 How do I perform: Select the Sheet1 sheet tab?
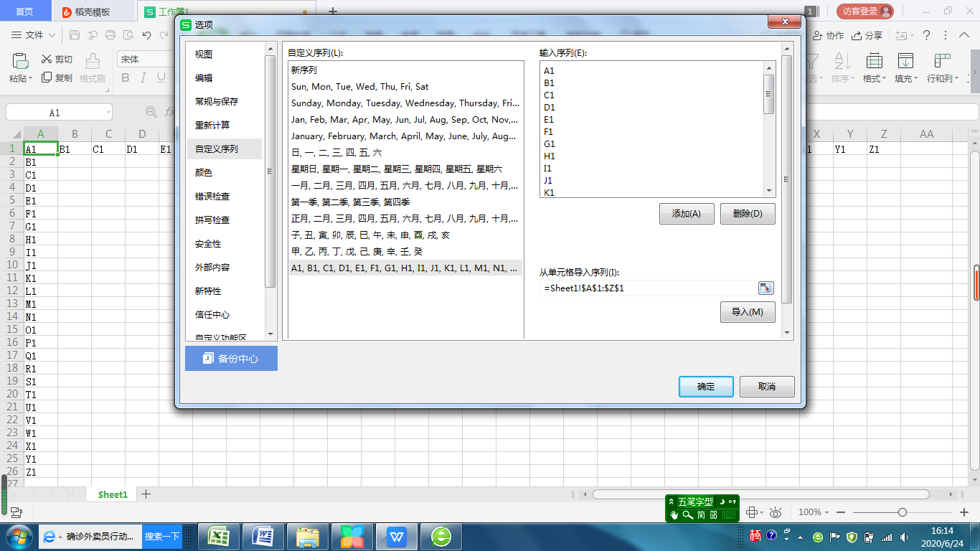113,494
